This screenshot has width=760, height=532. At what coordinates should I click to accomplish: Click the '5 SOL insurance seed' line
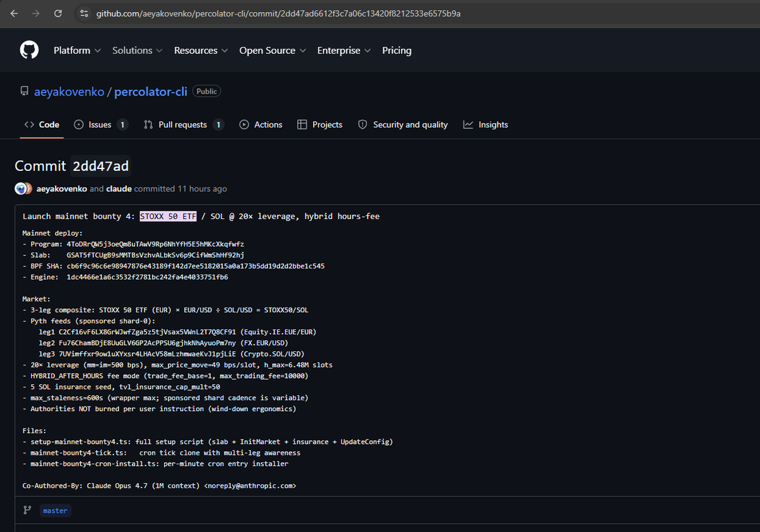tap(121, 387)
